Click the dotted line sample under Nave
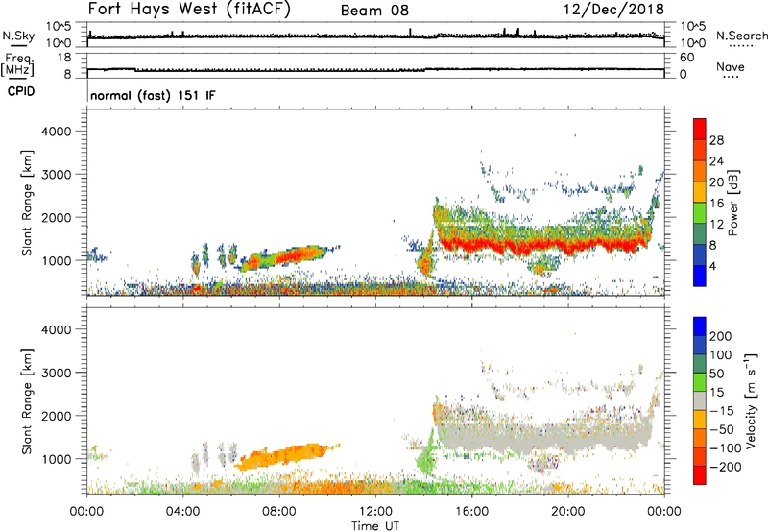This screenshot has height=532, width=768. tap(732, 78)
